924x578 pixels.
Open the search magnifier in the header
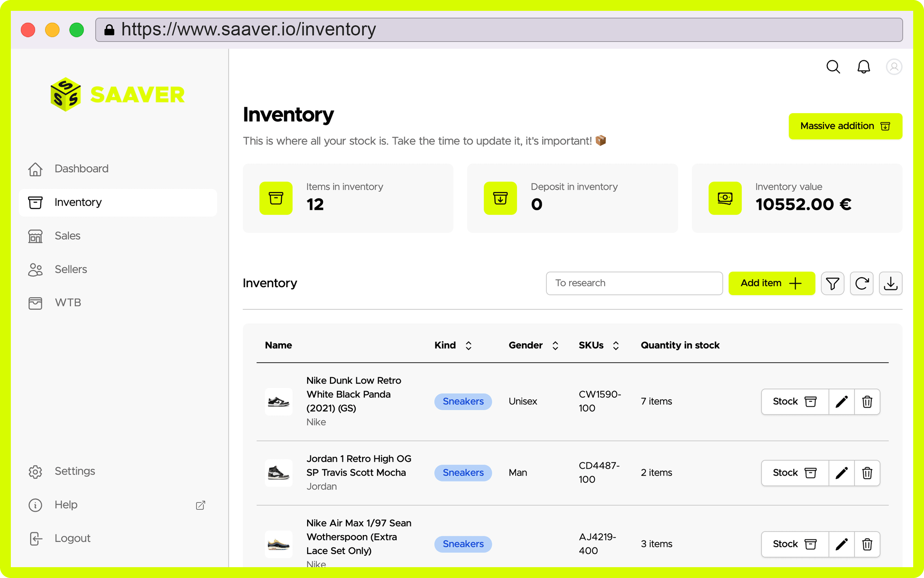833,67
